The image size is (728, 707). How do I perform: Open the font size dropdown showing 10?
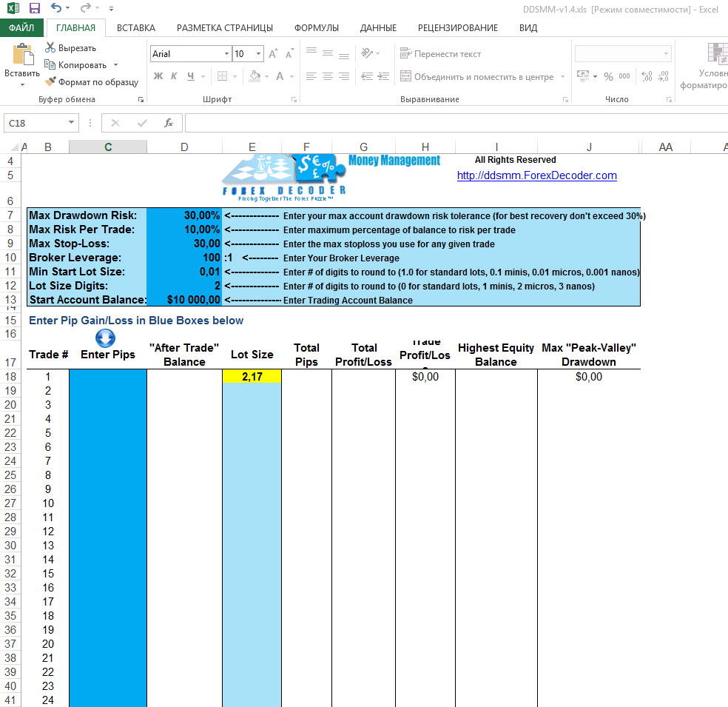coord(259,54)
